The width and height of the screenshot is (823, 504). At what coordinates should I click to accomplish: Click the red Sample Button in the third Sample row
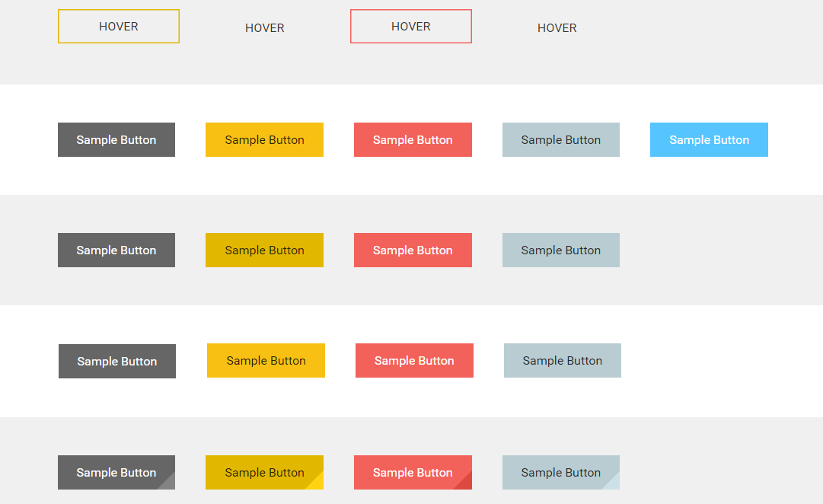point(415,361)
